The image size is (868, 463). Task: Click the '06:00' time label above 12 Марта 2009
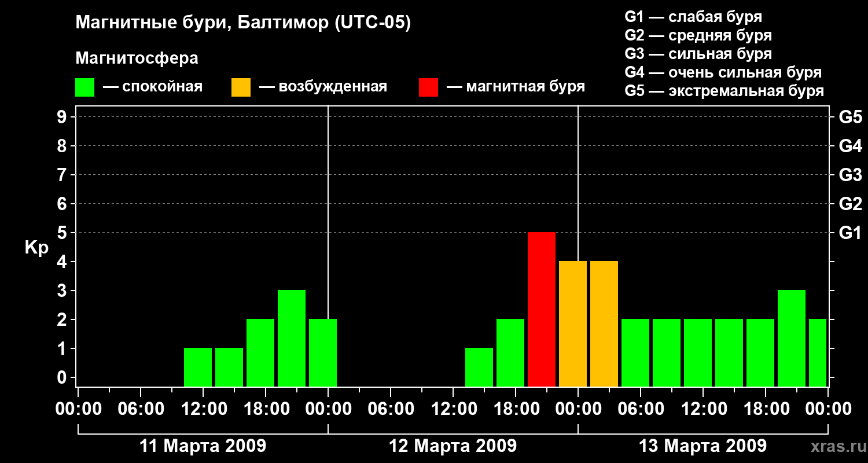pos(391,409)
